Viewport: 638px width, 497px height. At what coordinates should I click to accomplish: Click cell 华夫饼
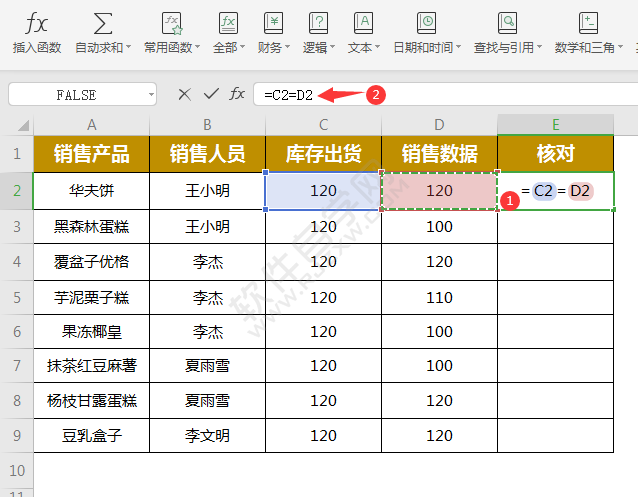[x=92, y=190]
